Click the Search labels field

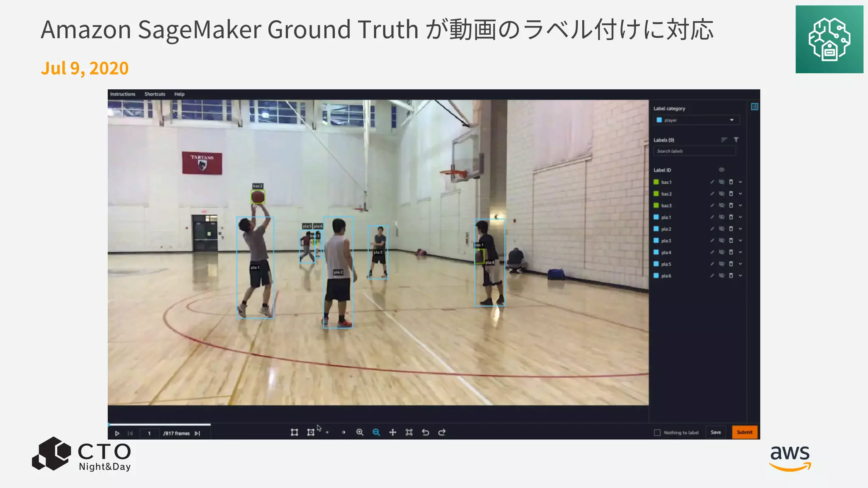coord(695,151)
